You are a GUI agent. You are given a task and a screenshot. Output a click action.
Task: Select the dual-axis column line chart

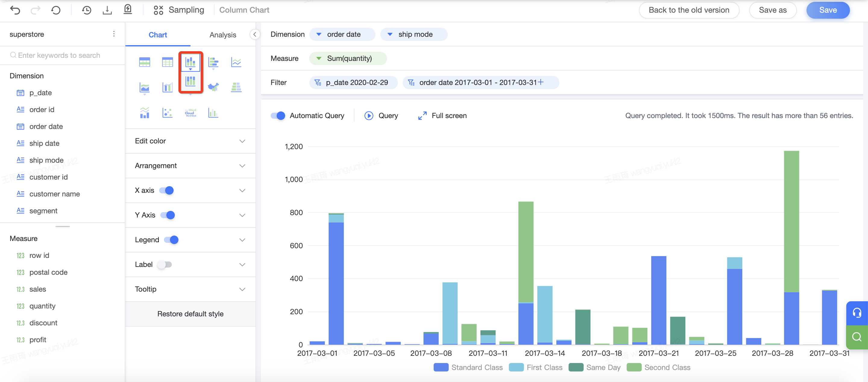pos(168,88)
